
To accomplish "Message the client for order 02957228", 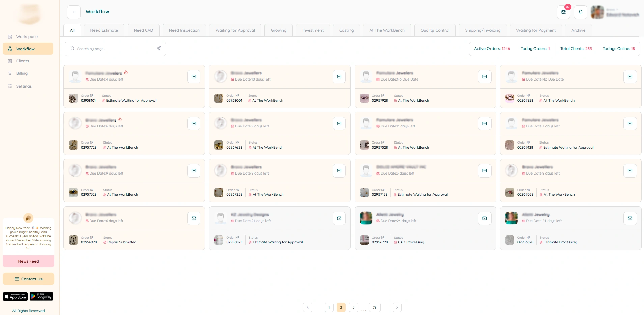I will pos(339,171).
